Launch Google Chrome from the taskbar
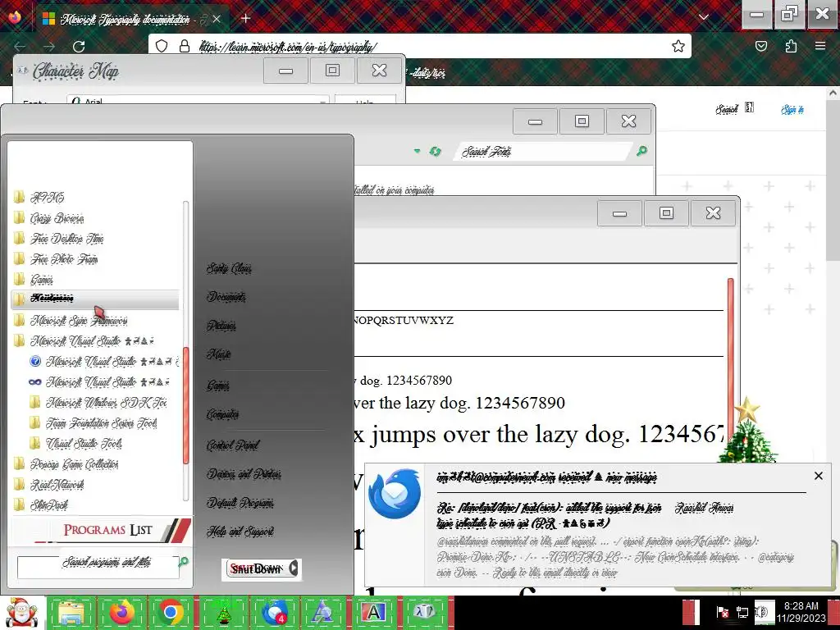 (171, 613)
